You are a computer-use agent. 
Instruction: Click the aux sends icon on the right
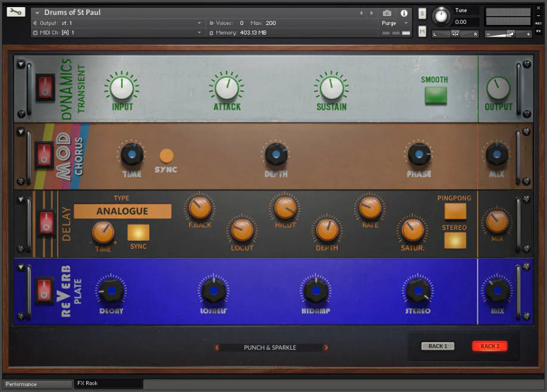[x=538, y=24]
